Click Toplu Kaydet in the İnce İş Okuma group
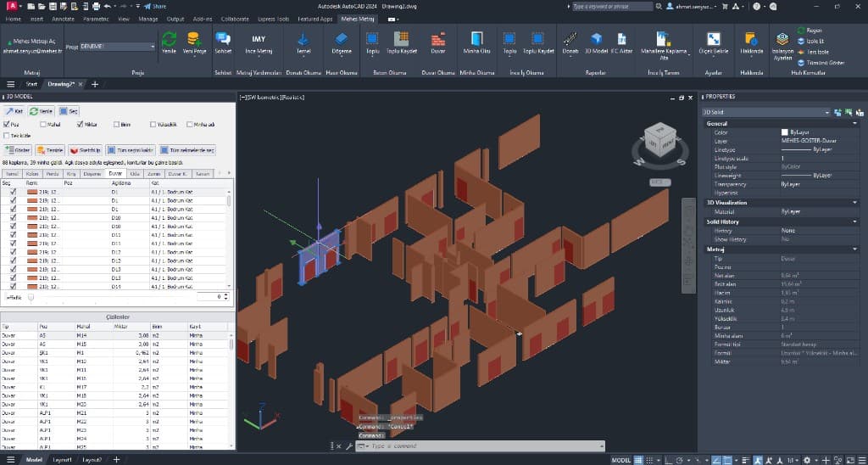868x465 pixels. pyautogui.click(x=538, y=43)
